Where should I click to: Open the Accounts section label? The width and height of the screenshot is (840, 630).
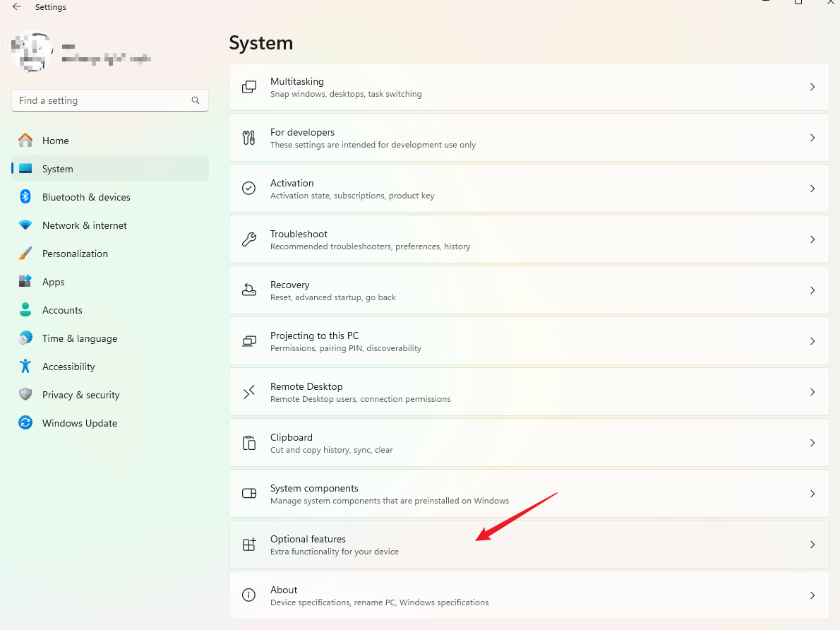click(62, 310)
